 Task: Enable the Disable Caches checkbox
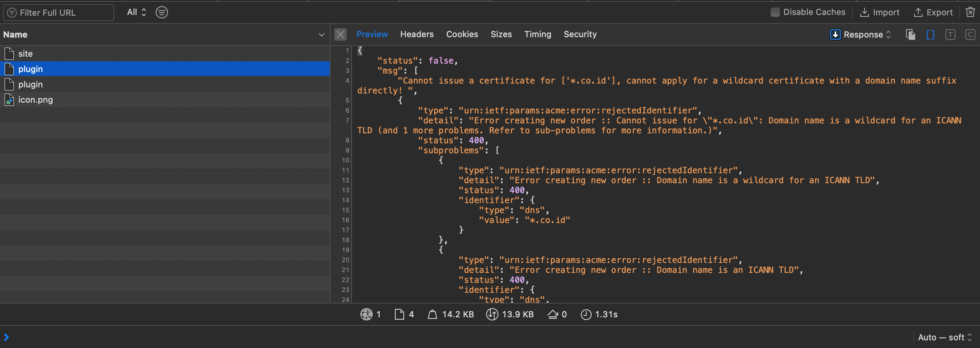(x=775, y=12)
